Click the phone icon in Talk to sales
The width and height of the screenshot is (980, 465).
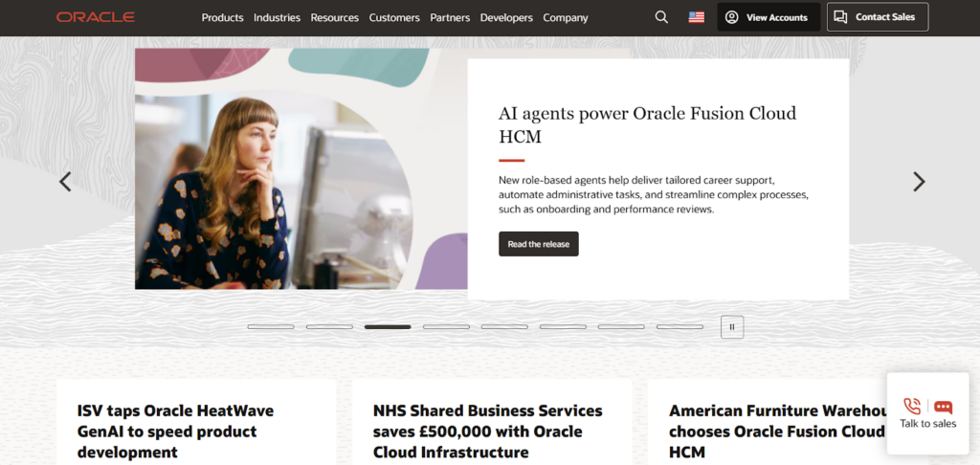tap(912, 407)
